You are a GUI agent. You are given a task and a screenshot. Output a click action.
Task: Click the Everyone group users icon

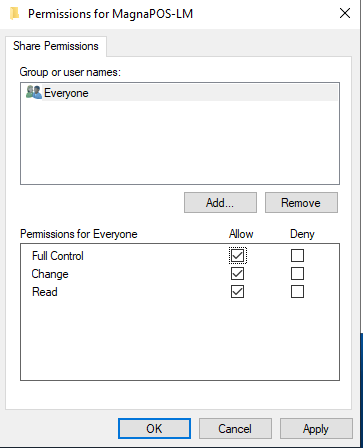[34, 92]
